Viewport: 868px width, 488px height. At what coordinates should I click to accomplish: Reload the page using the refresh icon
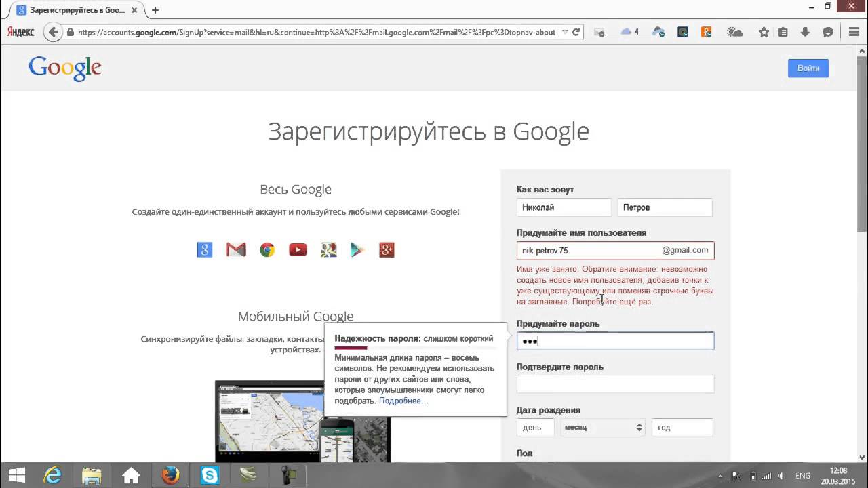pos(576,32)
